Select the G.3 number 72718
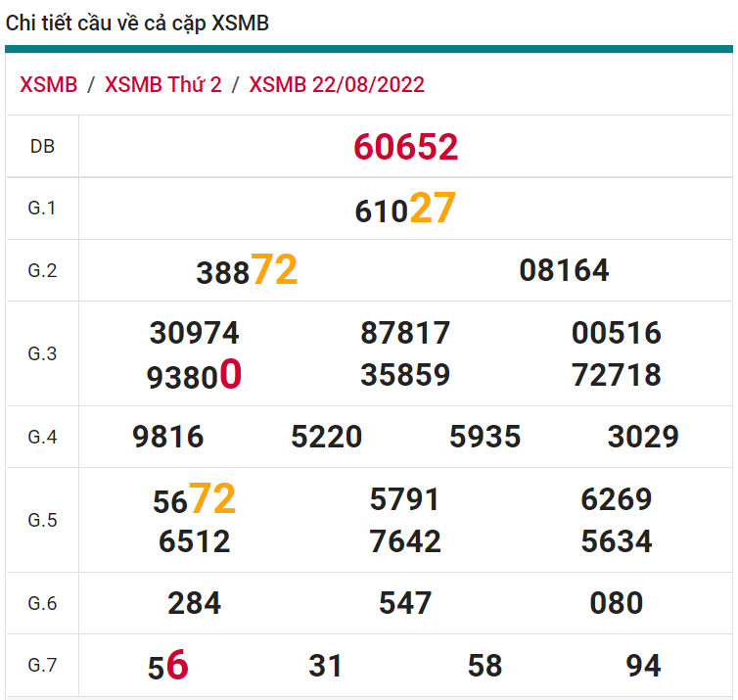The height and width of the screenshot is (700, 738). (617, 375)
